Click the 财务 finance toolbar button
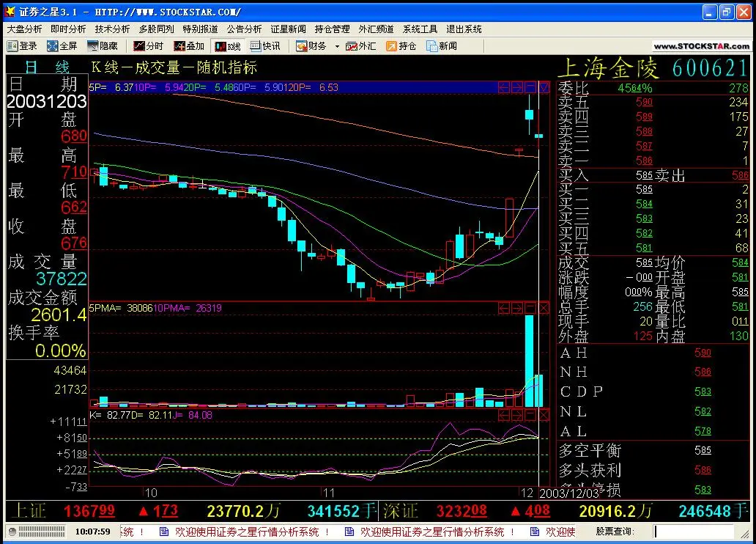This screenshot has height=544, width=756. (311, 46)
